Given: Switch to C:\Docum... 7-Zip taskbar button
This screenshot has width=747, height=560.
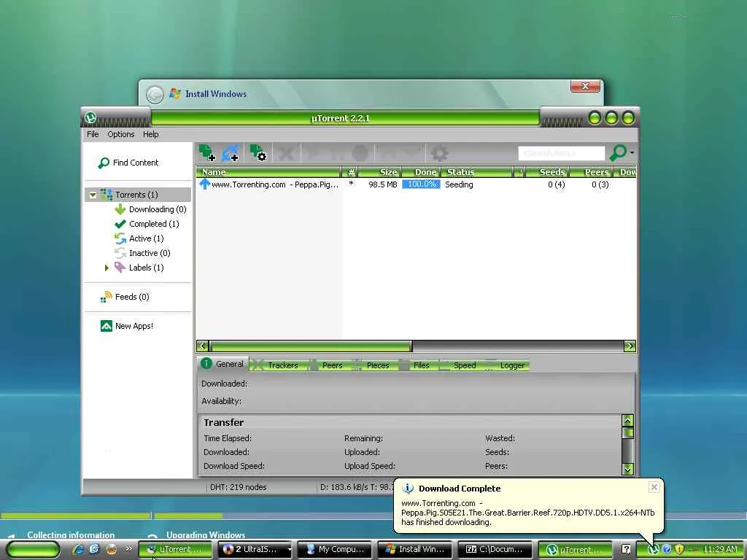Looking at the screenshot, I should pyautogui.click(x=495, y=550).
